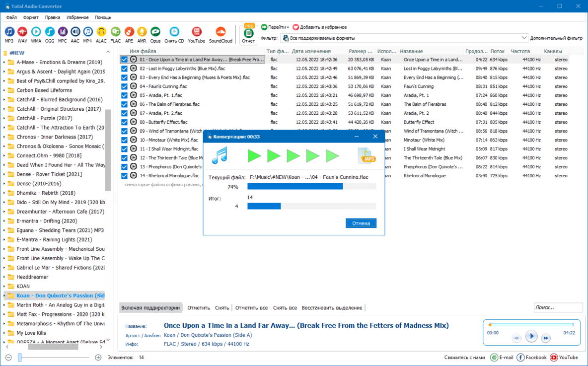Open the Избранное menu

click(x=77, y=17)
